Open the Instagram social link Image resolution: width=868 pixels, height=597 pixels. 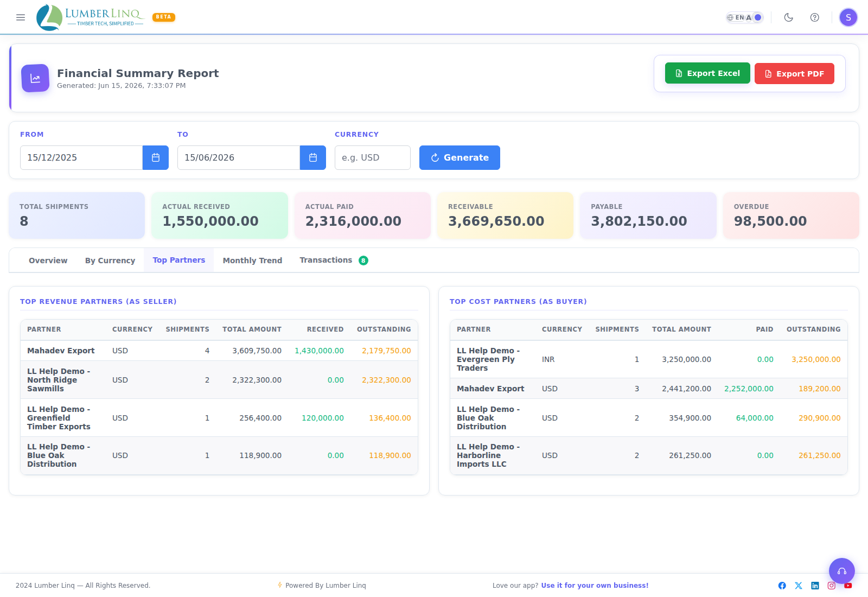point(831,586)
